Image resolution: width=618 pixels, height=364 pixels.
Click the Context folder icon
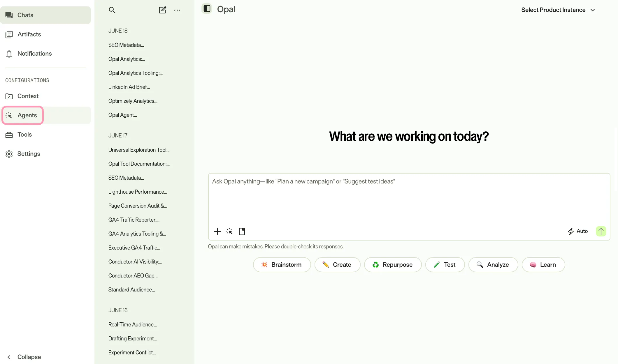[x=9, y=96]
